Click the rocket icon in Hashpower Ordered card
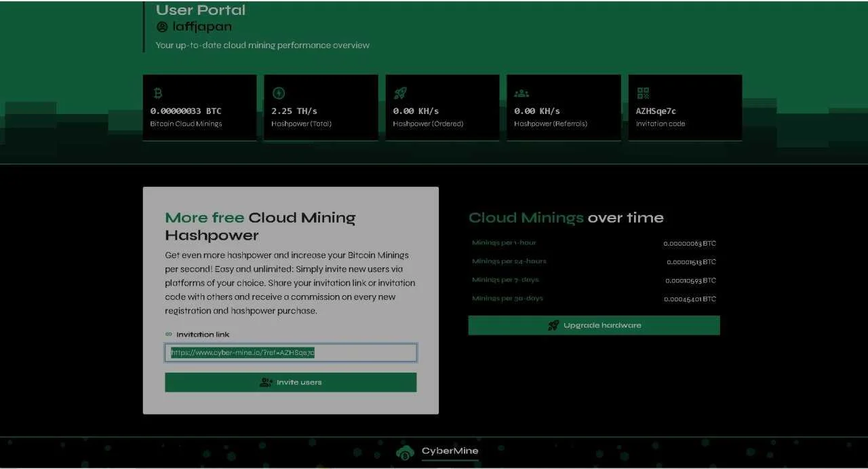Viewport: 868px width, 469px height. tap(400, 93)
